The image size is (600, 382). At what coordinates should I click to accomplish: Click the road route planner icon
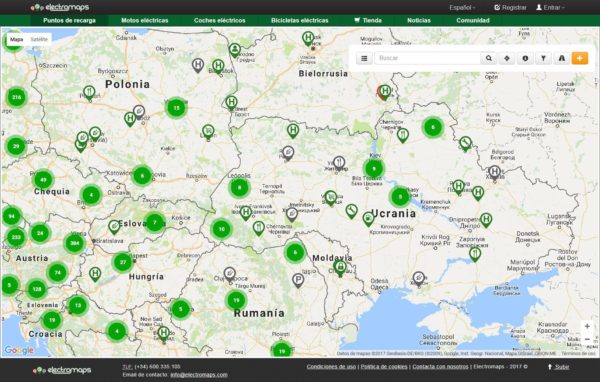tap(562, 58)
